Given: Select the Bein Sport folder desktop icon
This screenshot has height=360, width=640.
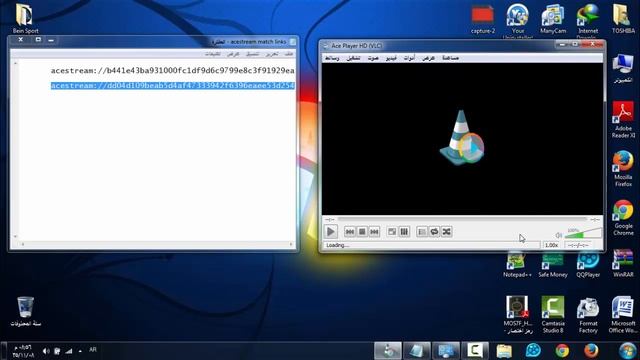Looking at the screenshot, I should click(x=25, y=19).
